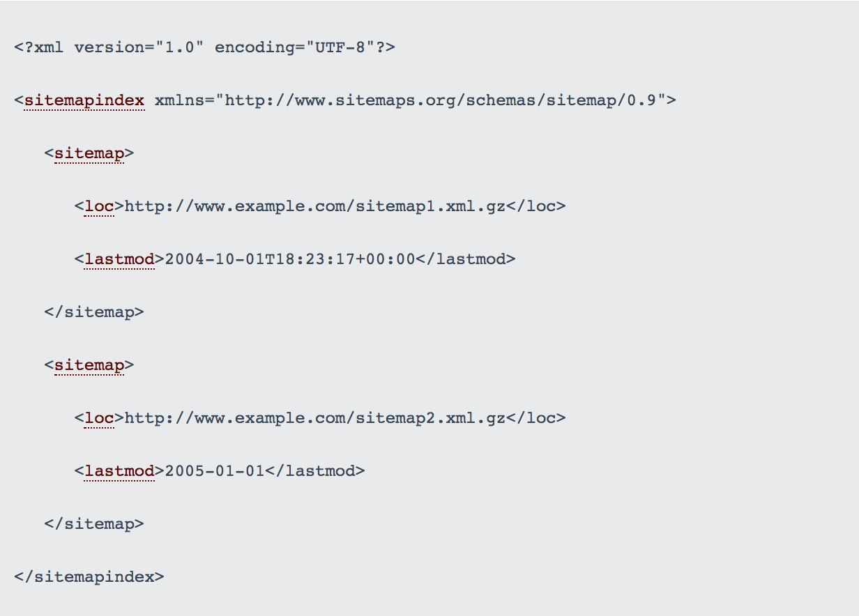Click the second underlined loc tag
Viewport: 859px width, 616px height.
pyautogui.click(x=99, y=418)
